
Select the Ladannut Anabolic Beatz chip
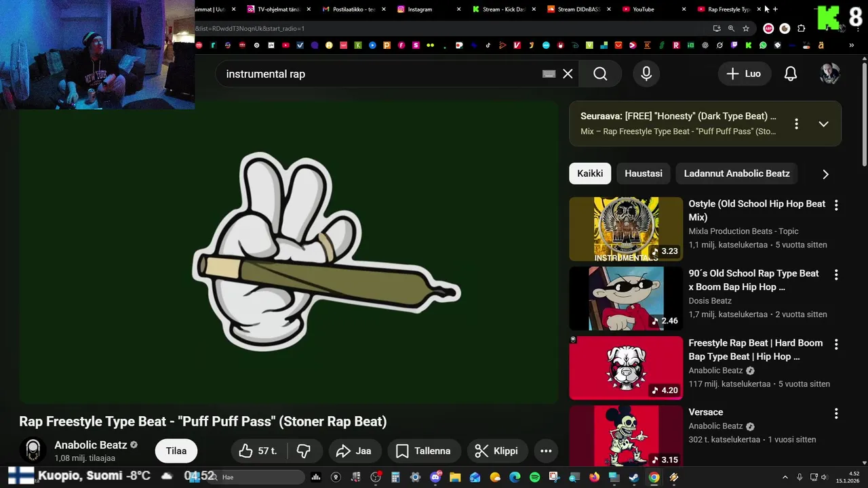click(x=737, y=174)
